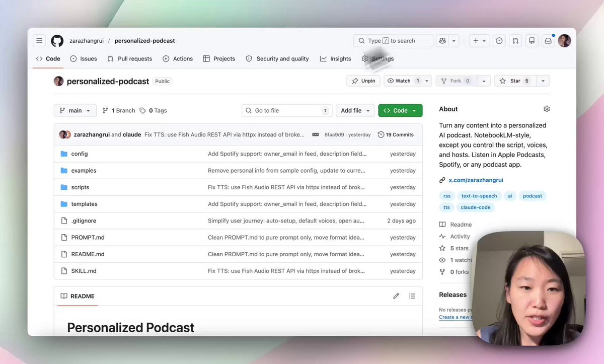Open the Settings tab
This screenshot has height=364, width=604.
(377, 59)
